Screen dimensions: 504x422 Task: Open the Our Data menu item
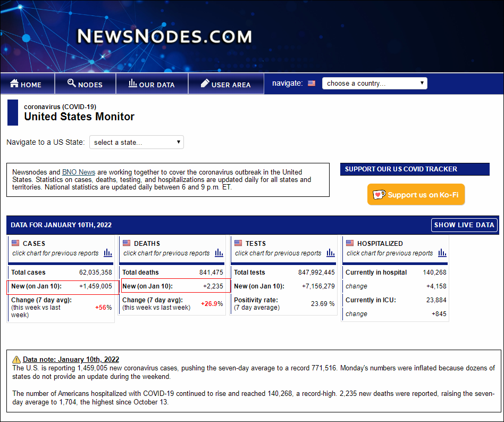[152, 85]
